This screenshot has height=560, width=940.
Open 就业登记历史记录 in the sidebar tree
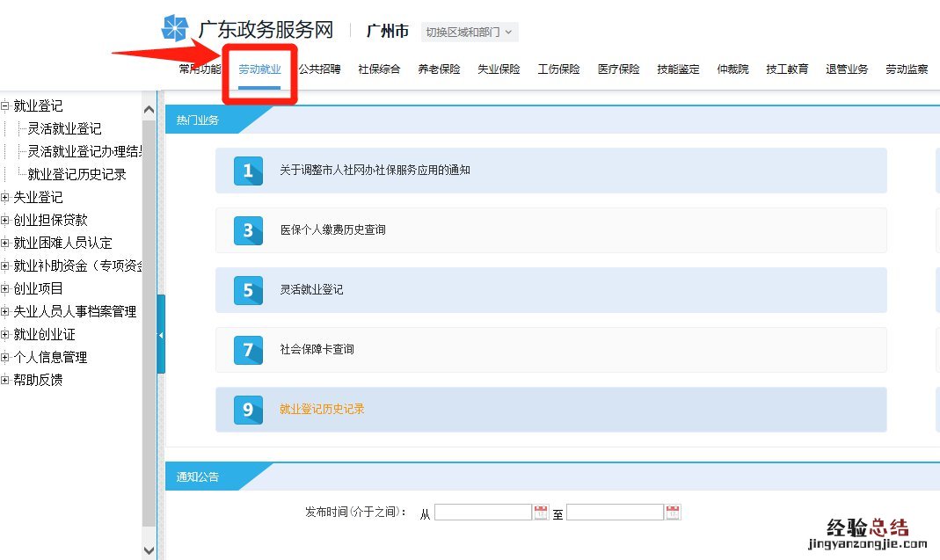click(77, 174)
